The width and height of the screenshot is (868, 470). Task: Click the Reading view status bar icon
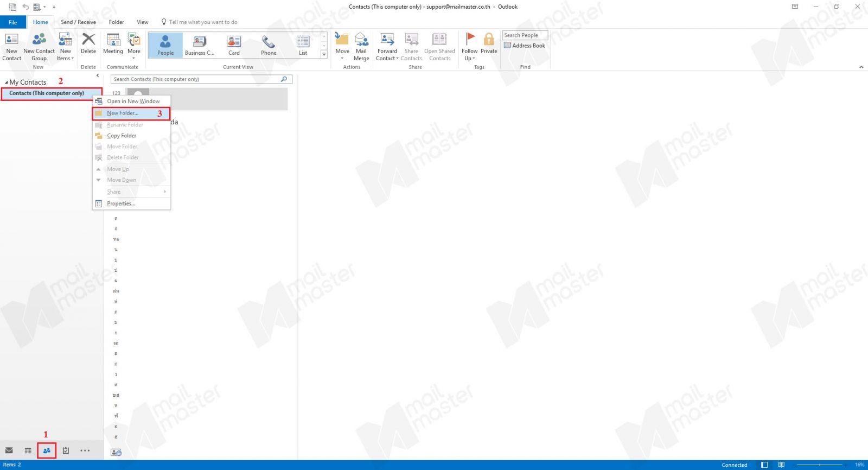(781, 465)
